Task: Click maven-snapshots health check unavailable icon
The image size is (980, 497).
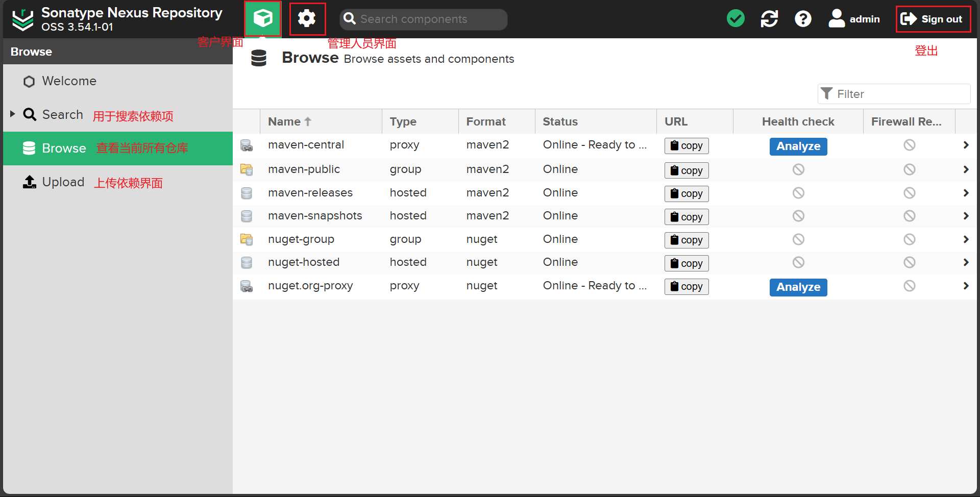Action: click(798, 216)
